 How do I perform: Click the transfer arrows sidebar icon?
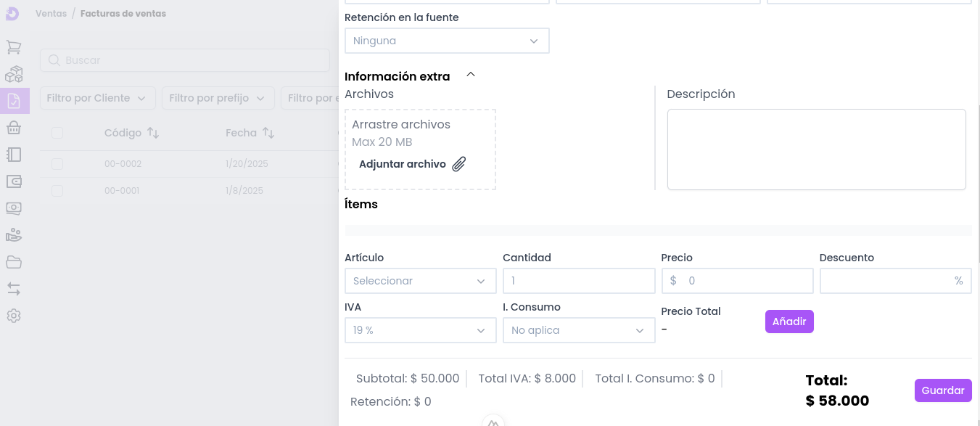click(14, 289)
